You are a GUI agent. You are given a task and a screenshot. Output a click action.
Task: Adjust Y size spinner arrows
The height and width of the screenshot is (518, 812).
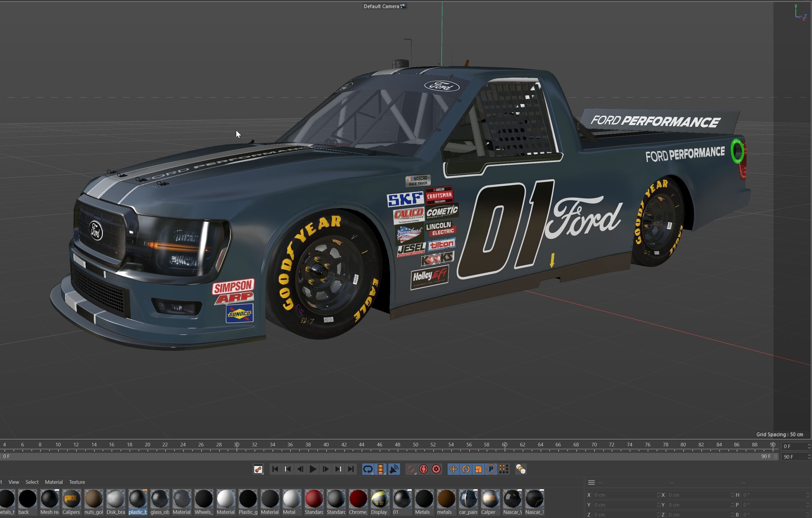coord(732,505)
